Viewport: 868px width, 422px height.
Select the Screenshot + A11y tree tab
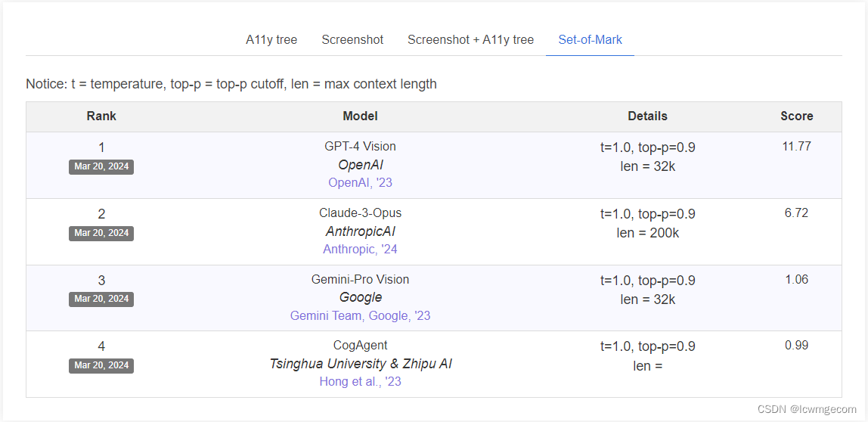coord(470,40)
